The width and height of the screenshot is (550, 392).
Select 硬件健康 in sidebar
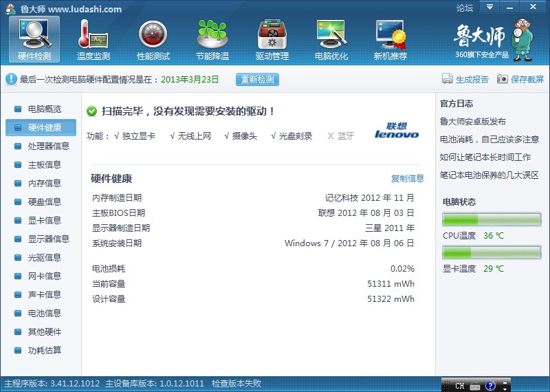click(41, 127)
